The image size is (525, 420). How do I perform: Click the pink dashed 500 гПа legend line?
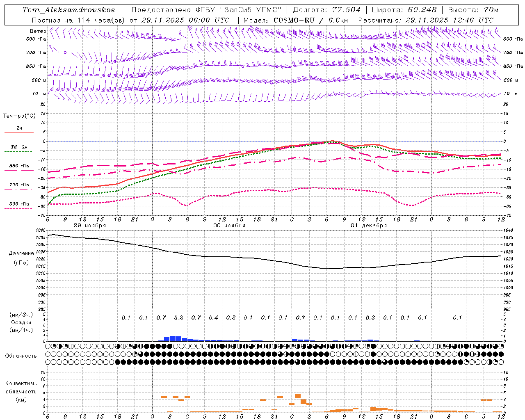(18, 208)
